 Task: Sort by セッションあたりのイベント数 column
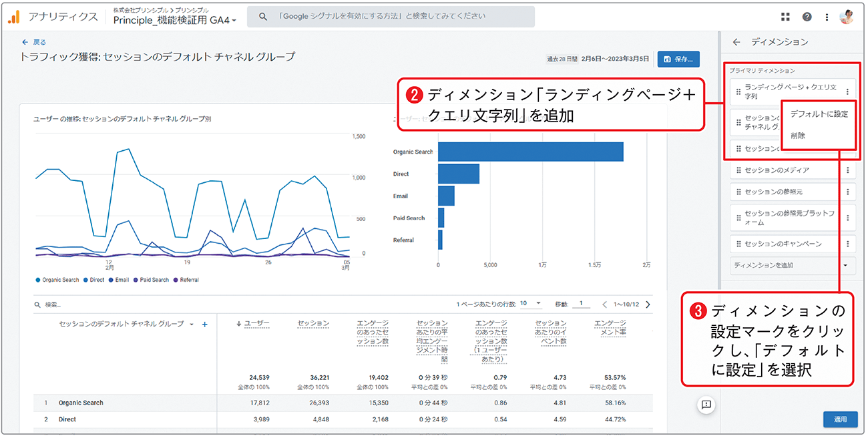click(x=551, y=332)
